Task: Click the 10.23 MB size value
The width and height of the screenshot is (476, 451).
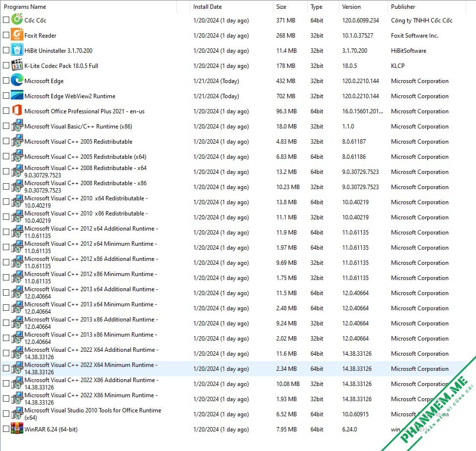Action: tap(288, 187)
